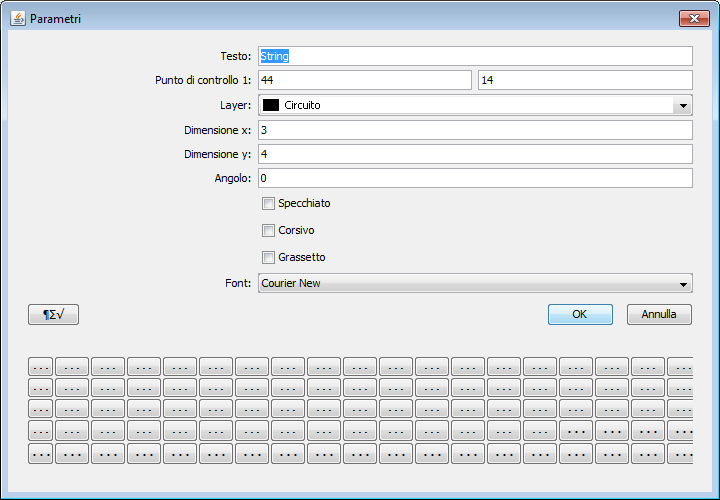Click the control point field showing 14

585,80
